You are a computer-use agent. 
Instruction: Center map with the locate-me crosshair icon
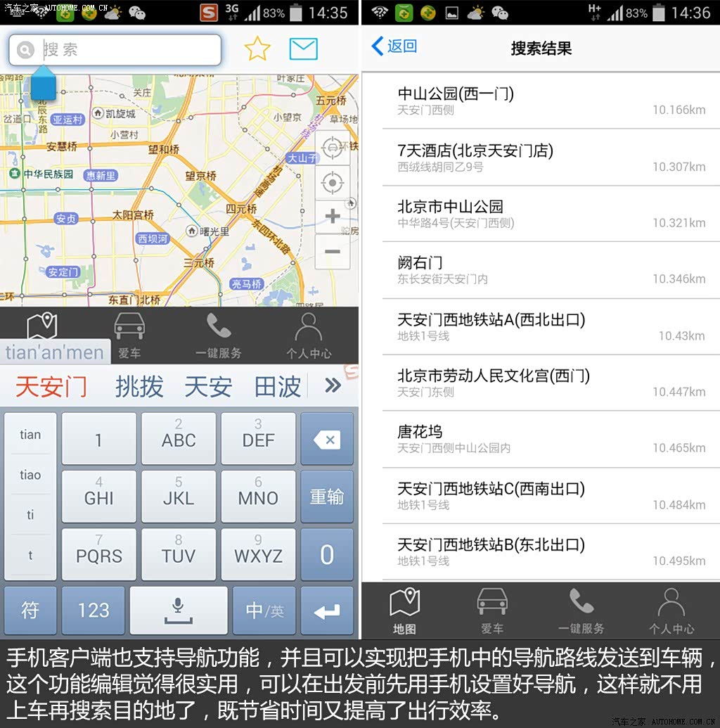[333, 182]
